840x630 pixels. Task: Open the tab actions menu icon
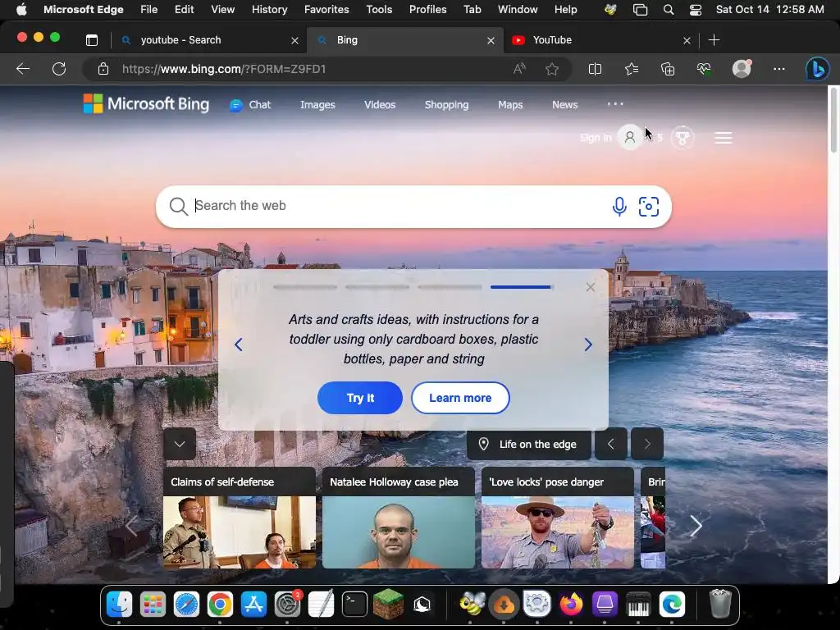coord(92,40)
